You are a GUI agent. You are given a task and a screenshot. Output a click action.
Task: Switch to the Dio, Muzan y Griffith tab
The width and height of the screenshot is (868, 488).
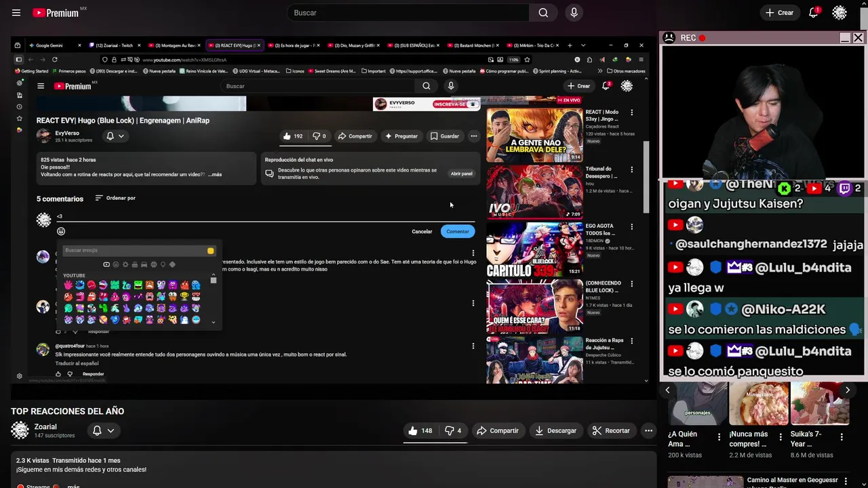point(353,45)
